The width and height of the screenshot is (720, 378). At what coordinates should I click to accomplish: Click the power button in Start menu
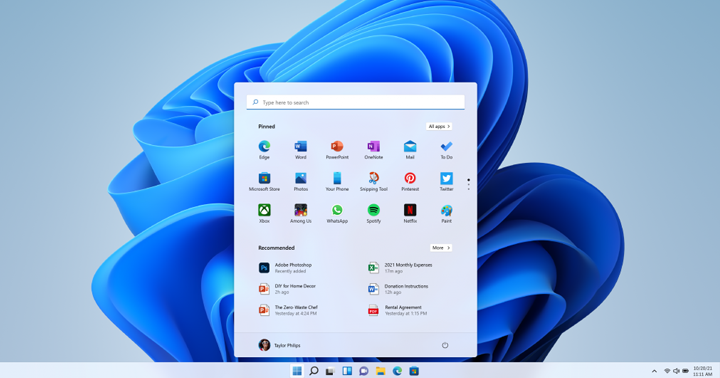[445, 345]
